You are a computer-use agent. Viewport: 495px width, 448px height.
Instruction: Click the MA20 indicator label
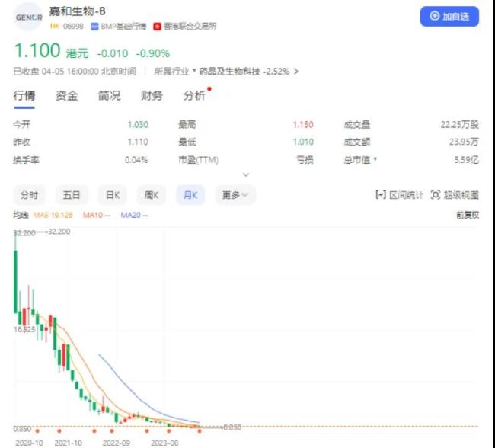(135, 215)
